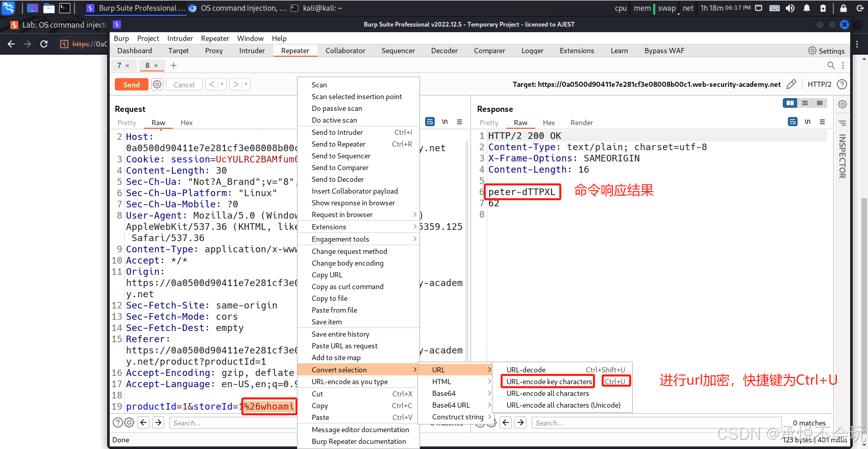Toggle show non-printable chars in Response
The height and width of the screenshot is (449, 868).
pos(808,122)
